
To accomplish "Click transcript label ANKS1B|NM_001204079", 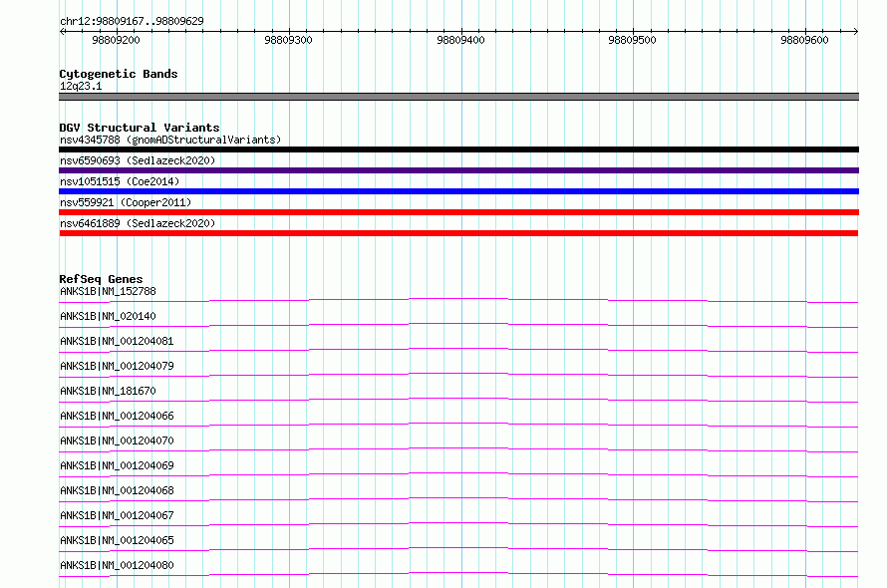I will click(117, 366).
